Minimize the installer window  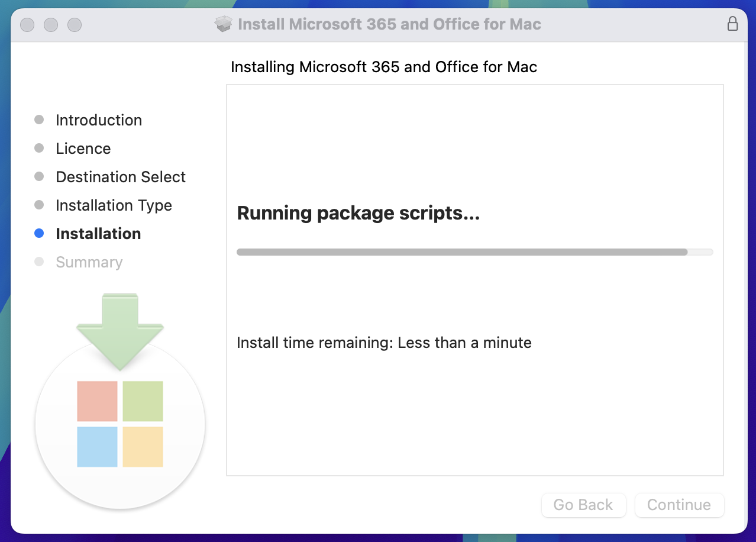click(x=51, y=25)
